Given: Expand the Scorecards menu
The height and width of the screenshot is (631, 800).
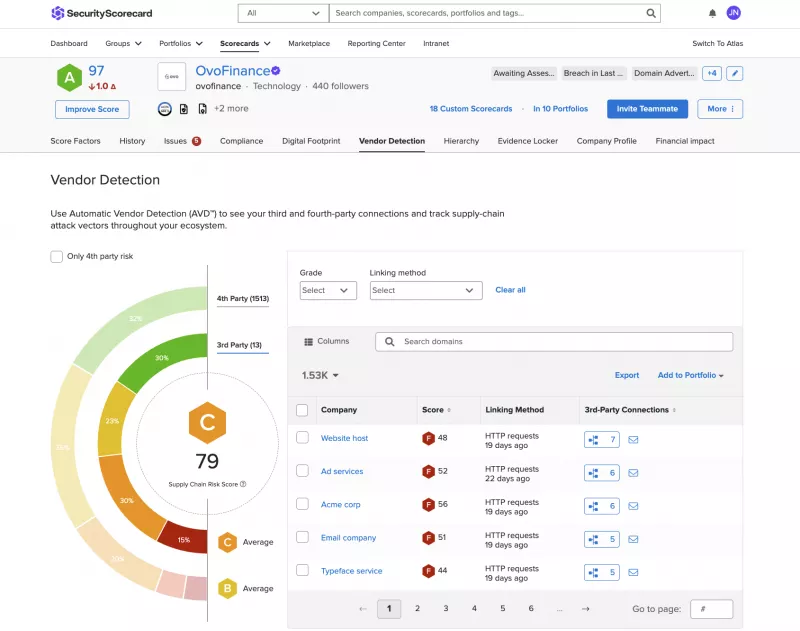Looking at the screenshot, I should (x=245, y=43).
